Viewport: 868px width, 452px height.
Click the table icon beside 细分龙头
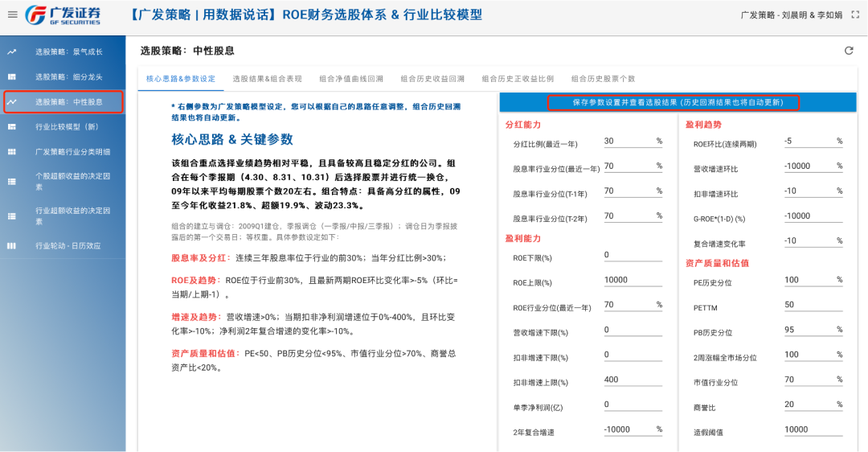[12, 77]
